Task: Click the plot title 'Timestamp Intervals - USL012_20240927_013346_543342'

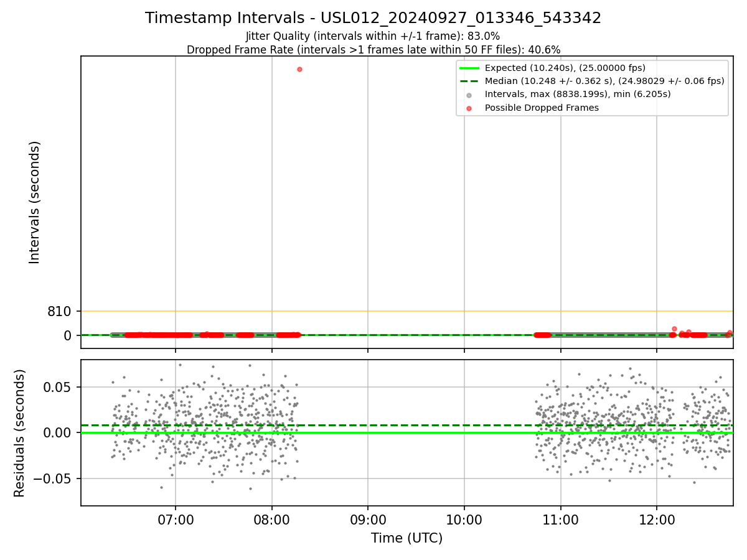Action: [374, 18]
